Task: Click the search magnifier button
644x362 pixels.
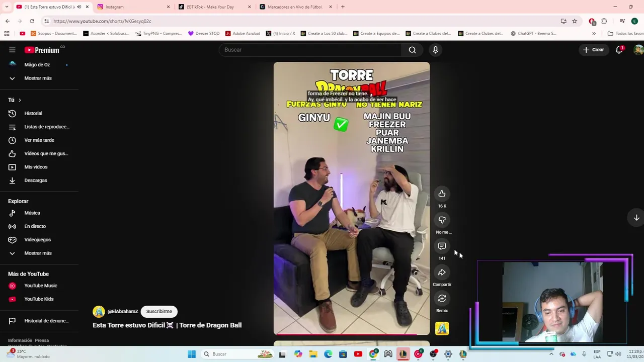Action: pos(412,50)
